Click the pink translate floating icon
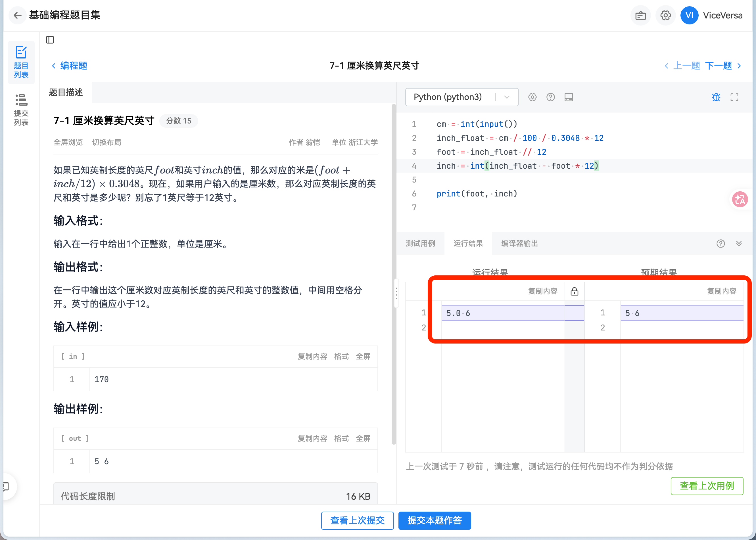Image resolution: width=756 pixels, height=540 pixels. 740,200
